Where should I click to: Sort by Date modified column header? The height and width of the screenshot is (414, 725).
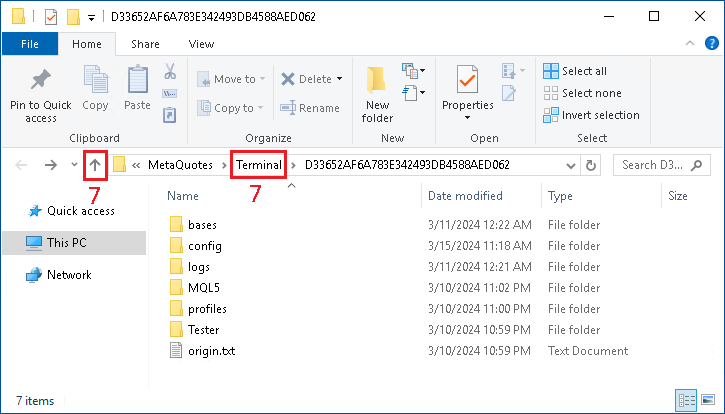click(465, 196)
